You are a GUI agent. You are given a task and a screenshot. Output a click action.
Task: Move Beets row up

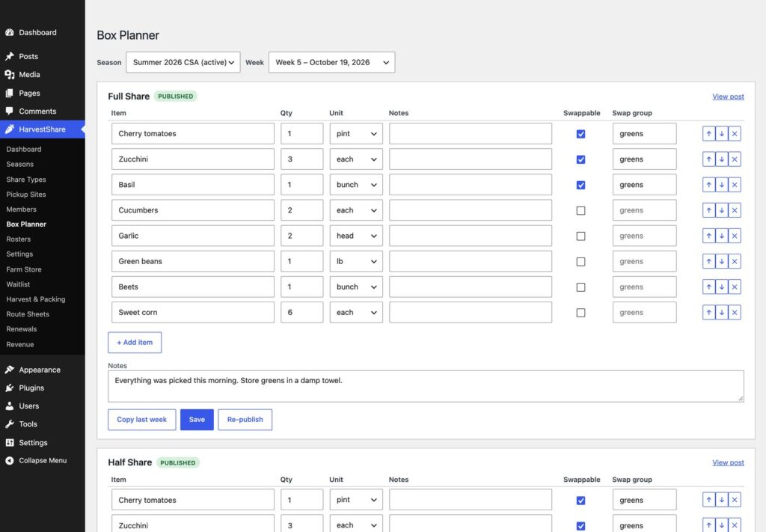[708, 287]
